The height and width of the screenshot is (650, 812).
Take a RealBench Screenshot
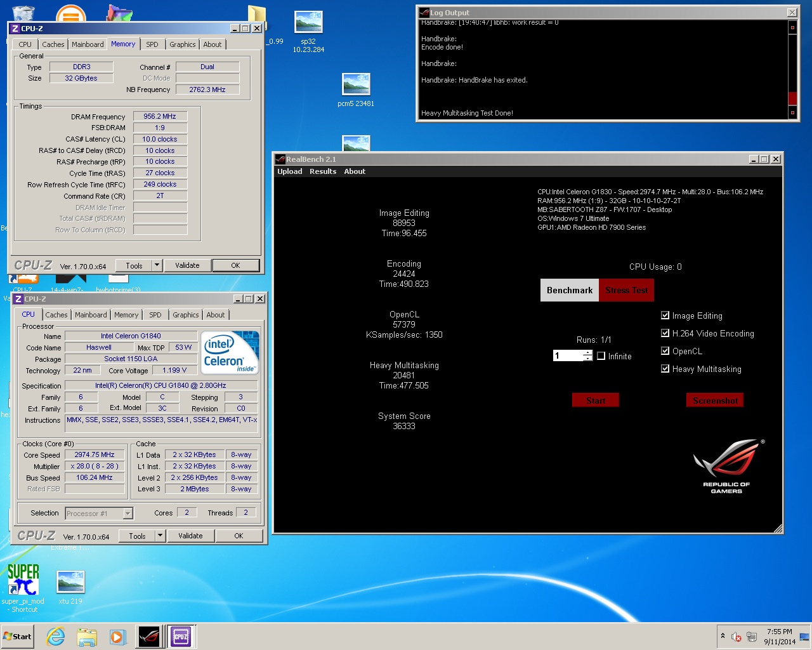(x=715, y=400)
